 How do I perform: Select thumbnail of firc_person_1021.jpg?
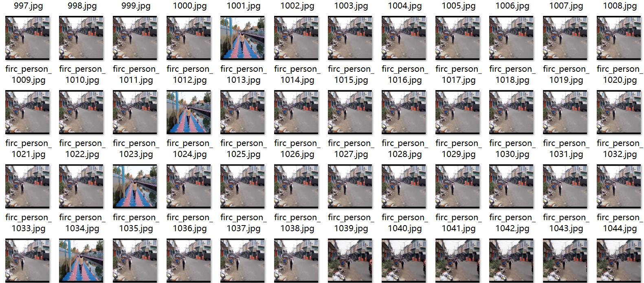(x=27, y=112)
